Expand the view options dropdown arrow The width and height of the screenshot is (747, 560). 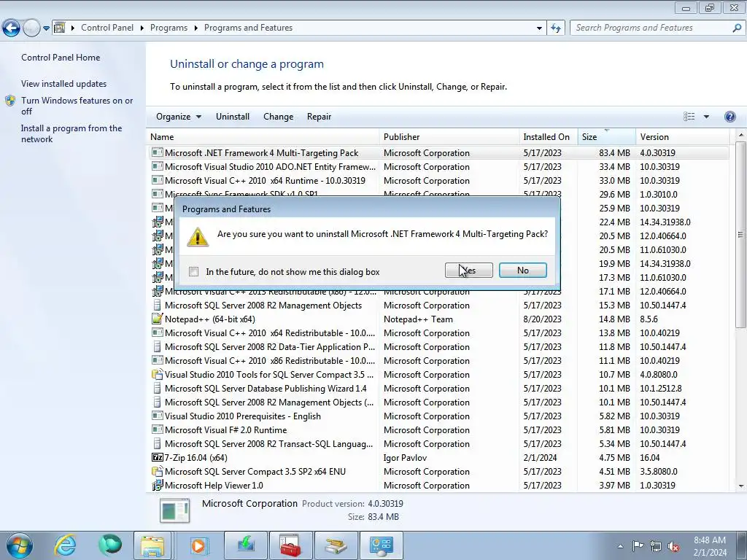tap(706, 117)
